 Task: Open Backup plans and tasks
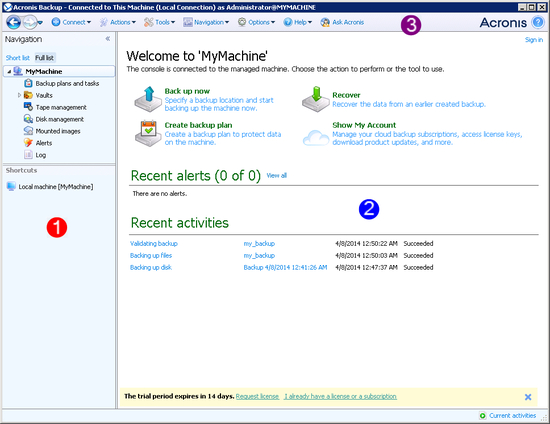67,83
